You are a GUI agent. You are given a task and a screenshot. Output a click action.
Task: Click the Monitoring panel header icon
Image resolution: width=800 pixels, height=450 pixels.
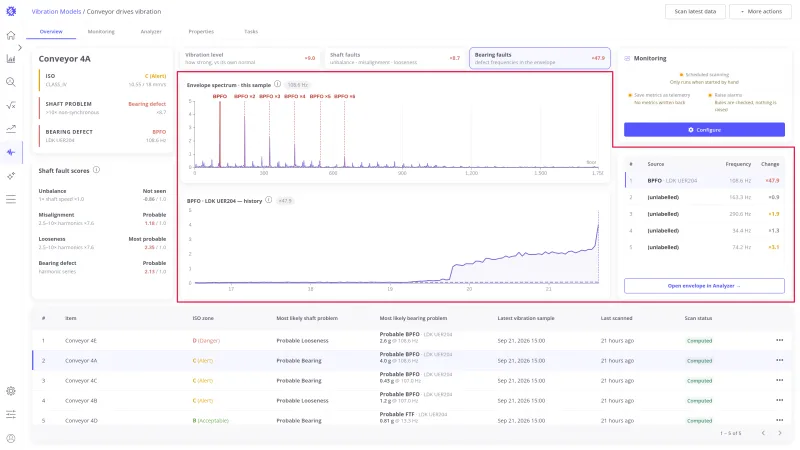pyautogui.click(x=627, y=58)
